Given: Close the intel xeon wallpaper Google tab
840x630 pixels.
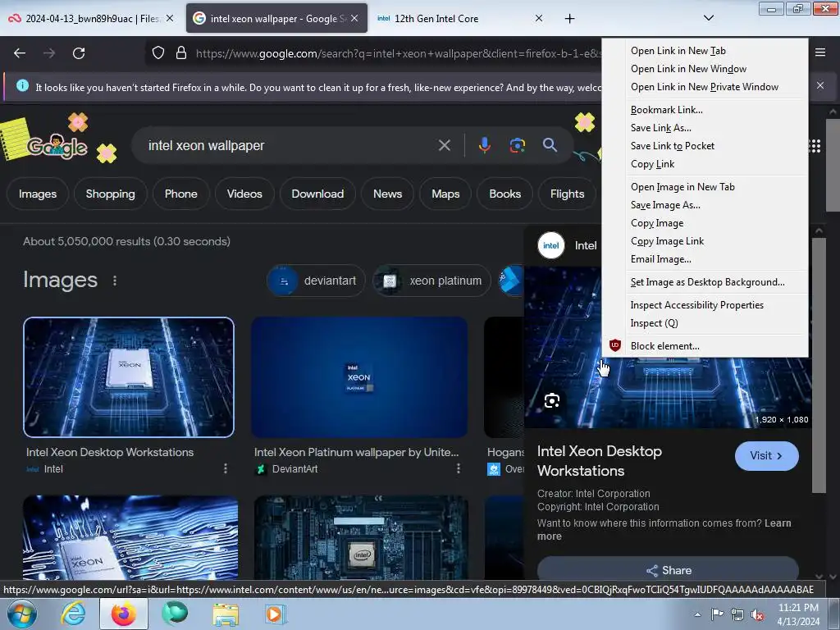Looking at the screenshot, I should click(354, 18).
